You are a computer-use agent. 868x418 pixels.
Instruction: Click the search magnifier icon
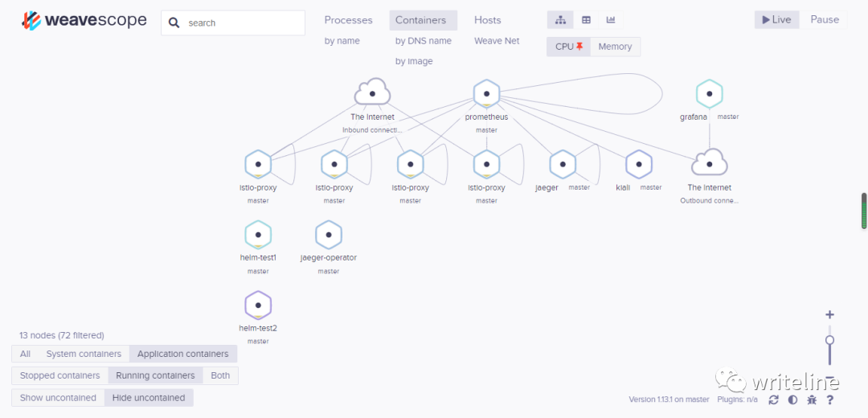[x=174, y=23]
